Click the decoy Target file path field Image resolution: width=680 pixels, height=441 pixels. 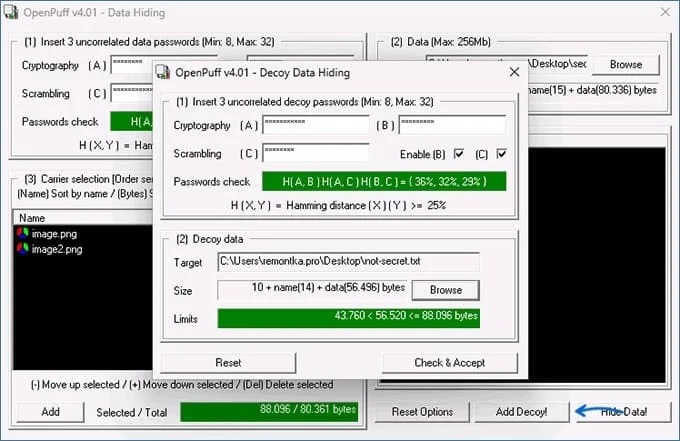tap(349, 261)
